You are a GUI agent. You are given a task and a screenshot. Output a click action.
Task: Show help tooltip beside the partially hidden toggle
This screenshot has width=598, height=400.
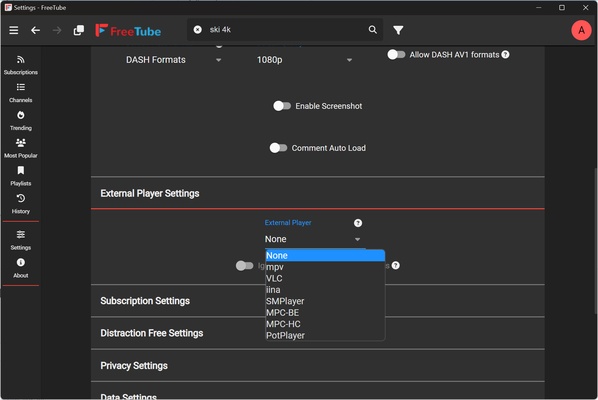coord(395,265)
